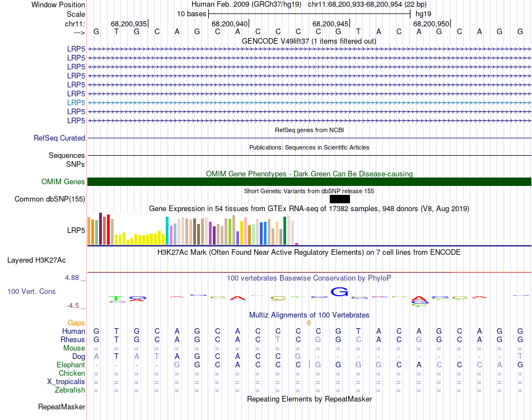Open the OMIM Genes track label
The width and height of the screenshot is (532, 420).
(x=63, y=181)
